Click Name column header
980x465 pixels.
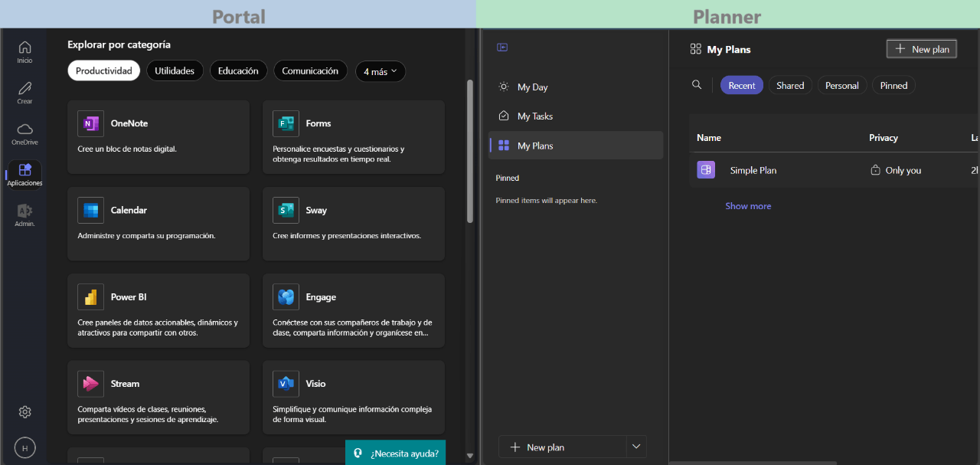point(709,138)
